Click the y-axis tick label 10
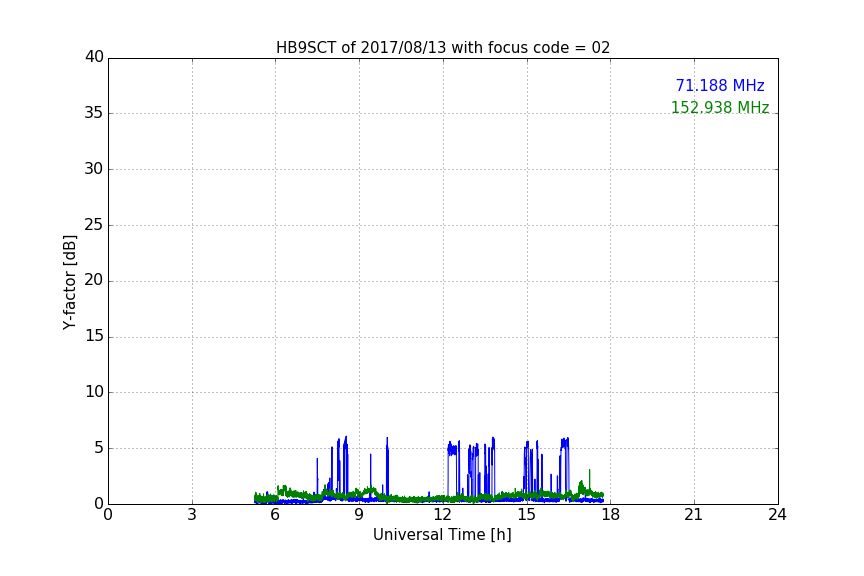Screen dimensions: 864x576 pos(94,392)
